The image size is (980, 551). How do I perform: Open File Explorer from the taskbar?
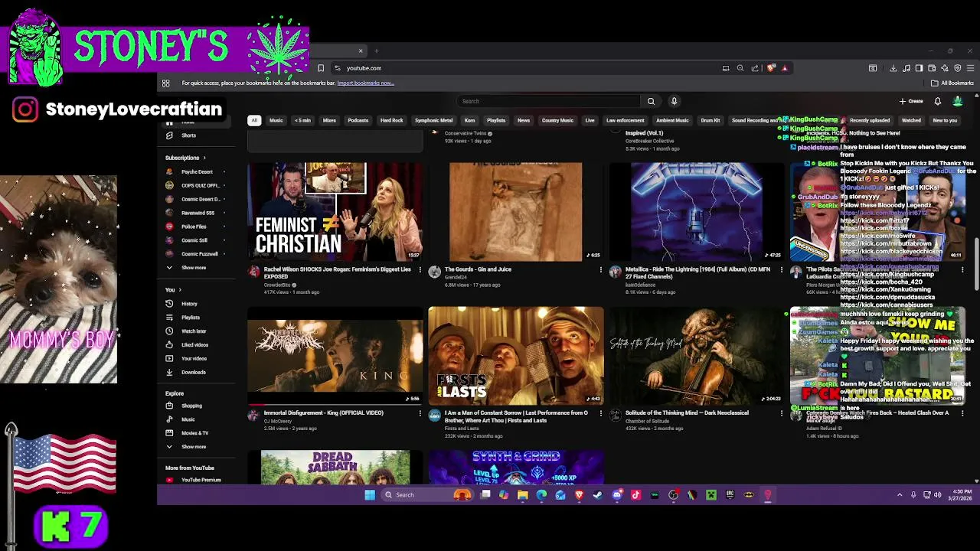(522, 495)
